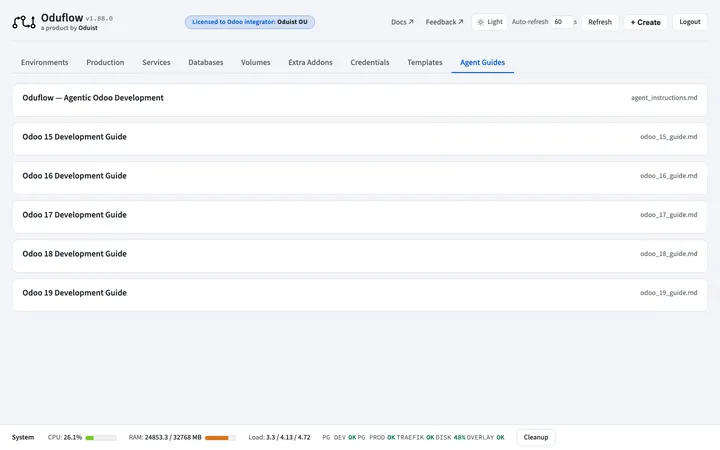Click the agent_instructions.md filename

pos(664,98)
